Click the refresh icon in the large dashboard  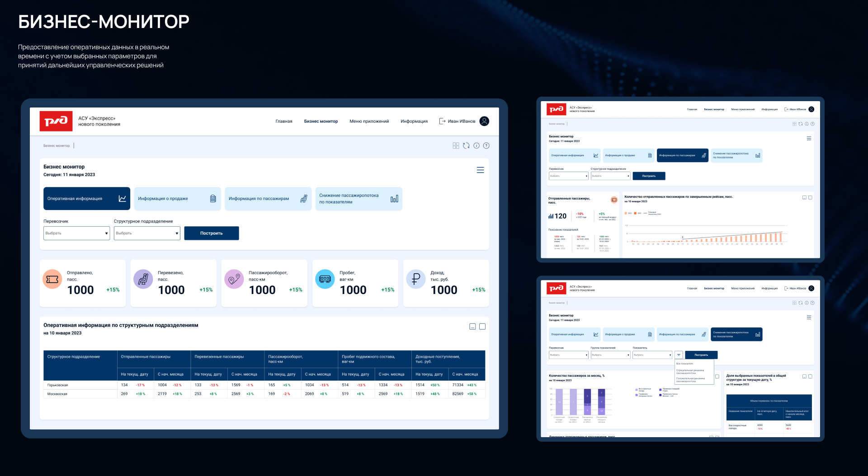click(466, 145)
